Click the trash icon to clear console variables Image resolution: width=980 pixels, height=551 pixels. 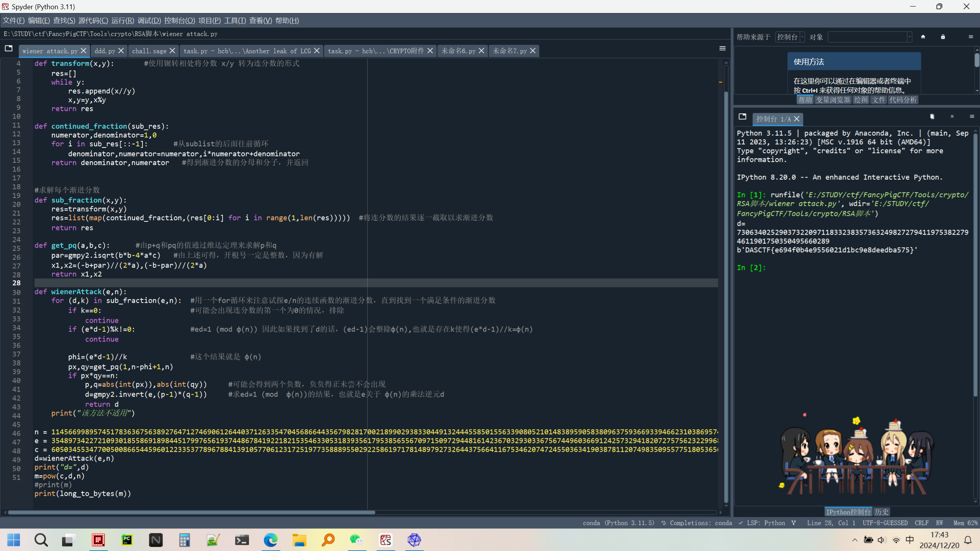pyautogui.click(x=932, y=116)
